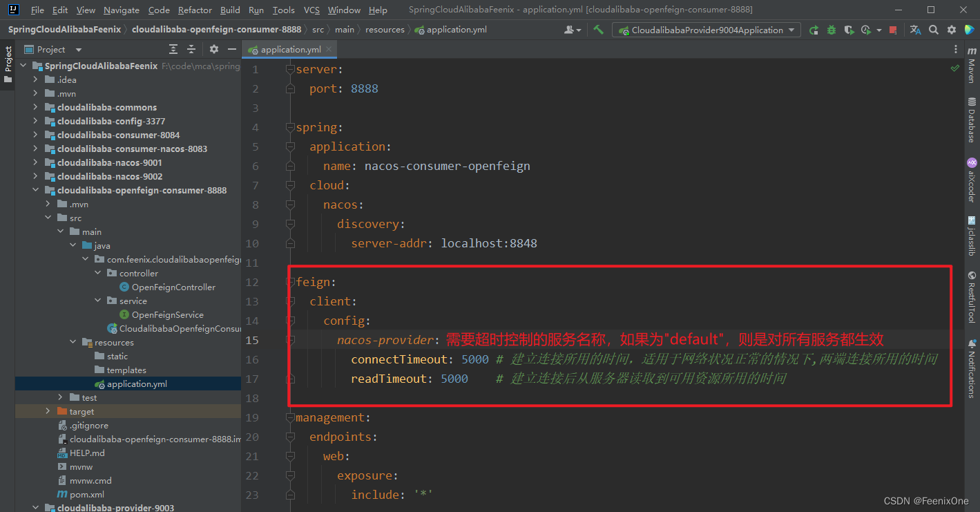This screenshot has height=512, width=980.
Task: Open the Project view mode dropdown
Action: coord(78,50)
